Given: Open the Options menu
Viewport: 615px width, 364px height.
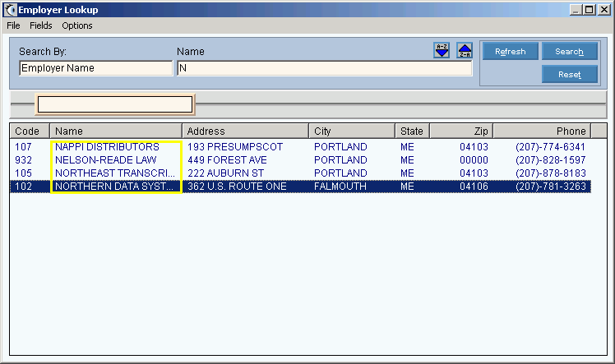Looking at the screenshot, I should click(x=77, y=25).
